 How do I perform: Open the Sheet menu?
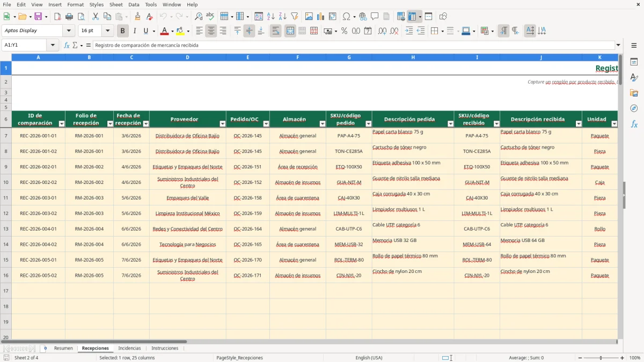[116, 4]
